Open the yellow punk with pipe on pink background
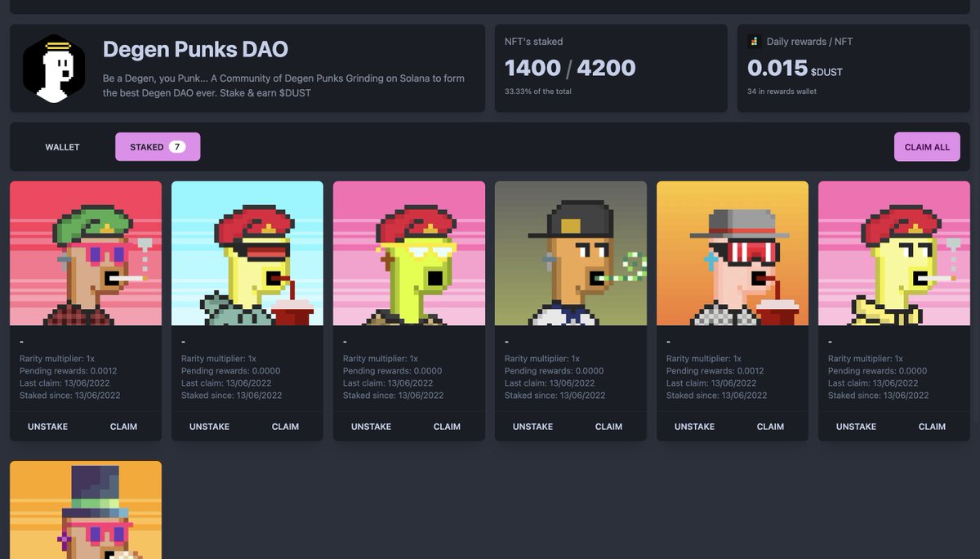Image resolution: width=980 pixels, height=559 pixels. pos(894,253)
